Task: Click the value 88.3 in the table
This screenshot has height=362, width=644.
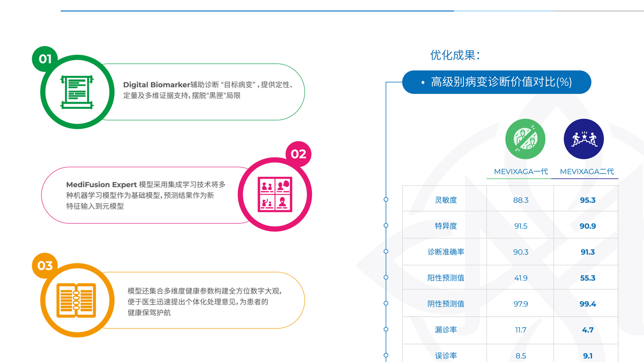Action: 520,200
